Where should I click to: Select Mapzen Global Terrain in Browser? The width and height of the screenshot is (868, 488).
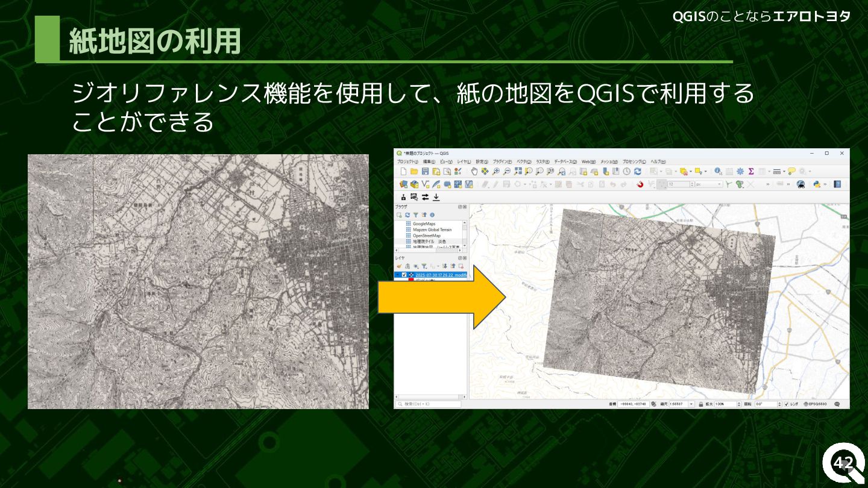click(432, 230)
